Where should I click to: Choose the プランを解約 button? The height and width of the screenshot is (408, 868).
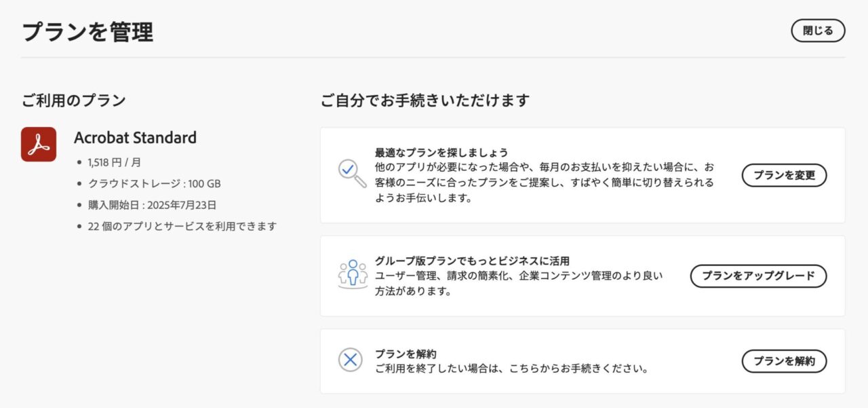pyautogui.click(x=784, y=361)
